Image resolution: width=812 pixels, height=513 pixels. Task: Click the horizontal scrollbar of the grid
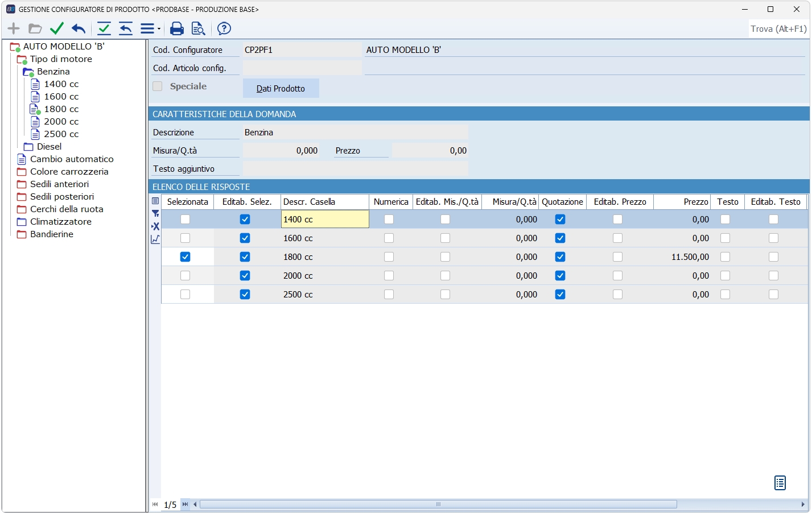(x=438, y=504)
